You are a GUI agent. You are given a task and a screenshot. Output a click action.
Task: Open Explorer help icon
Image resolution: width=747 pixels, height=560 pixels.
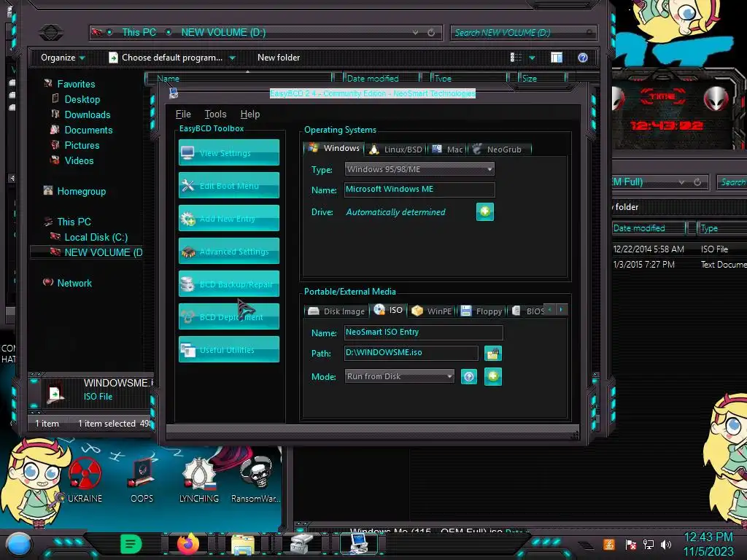[x=583, y=58]
